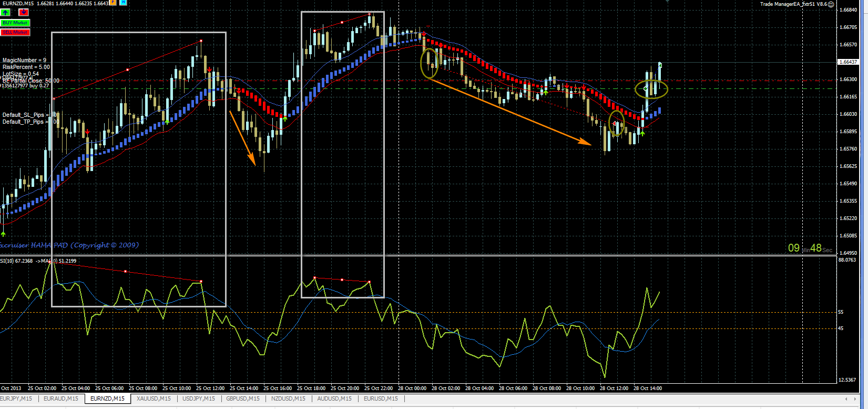Click the RSI level 55 scale label
The height and width of the screenshot is (409, 868).
[841, 312]
